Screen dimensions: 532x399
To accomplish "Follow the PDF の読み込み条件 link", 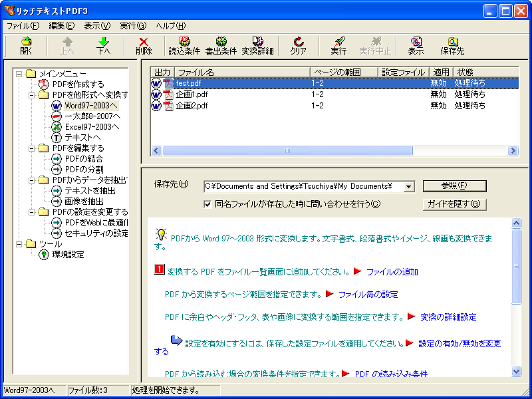I will coord(391,374).
